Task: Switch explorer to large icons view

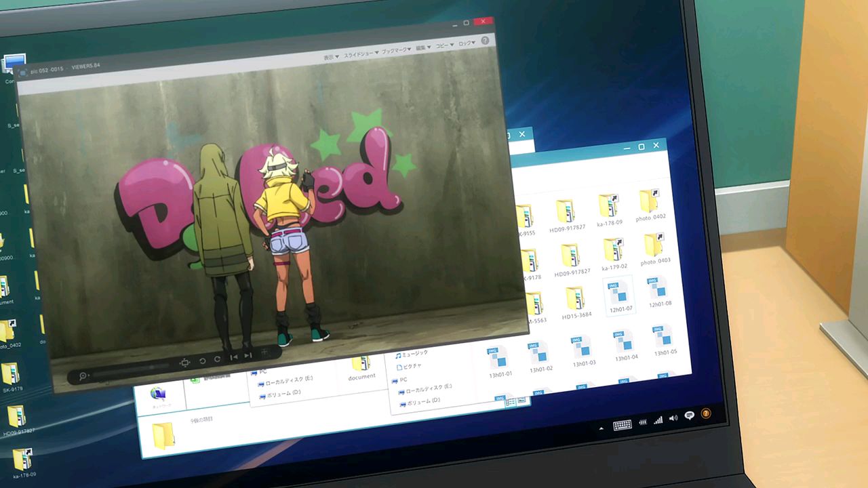Action: (521, 401)
